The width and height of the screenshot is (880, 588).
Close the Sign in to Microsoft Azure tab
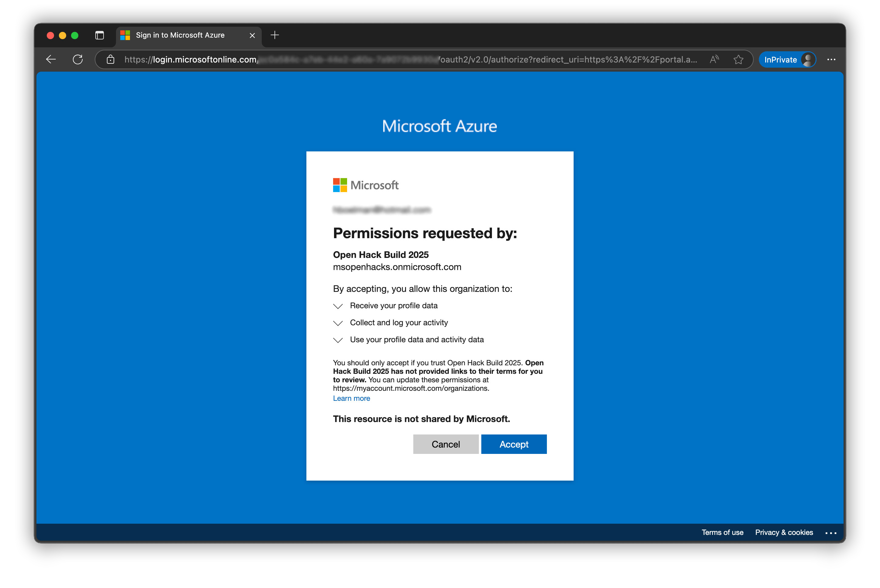[252, 35]
